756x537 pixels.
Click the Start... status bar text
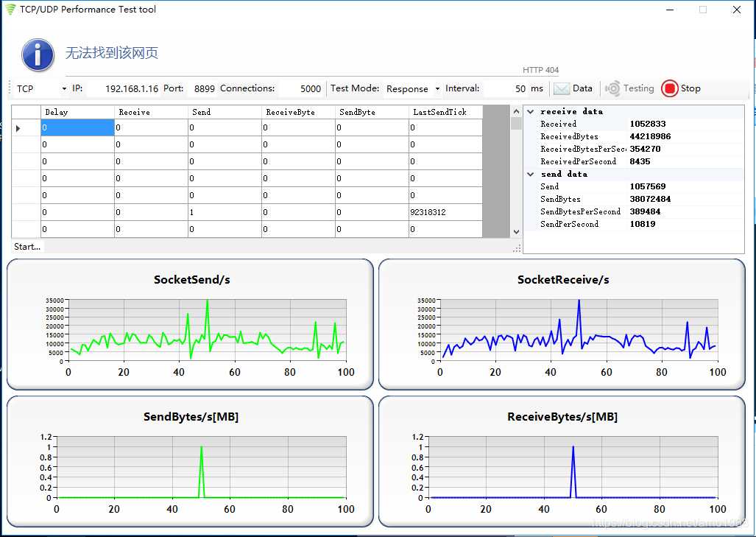pyautogui.click(x=27, y=247)
